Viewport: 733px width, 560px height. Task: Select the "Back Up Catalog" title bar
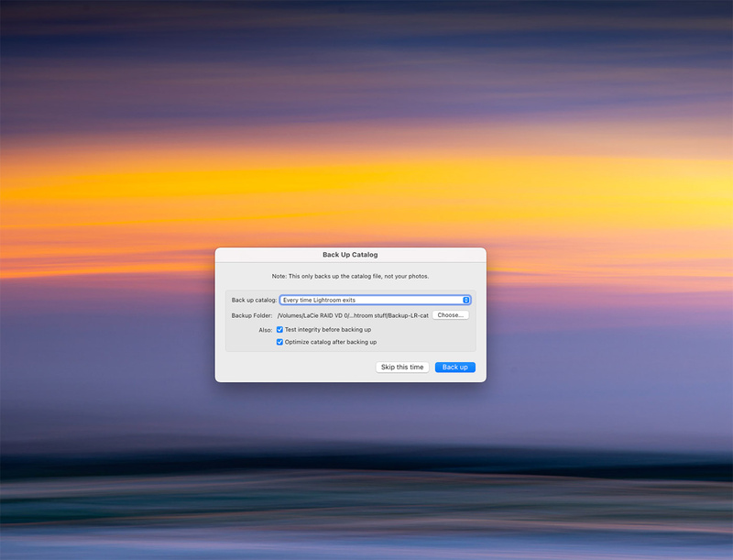(x=350, y=255)
